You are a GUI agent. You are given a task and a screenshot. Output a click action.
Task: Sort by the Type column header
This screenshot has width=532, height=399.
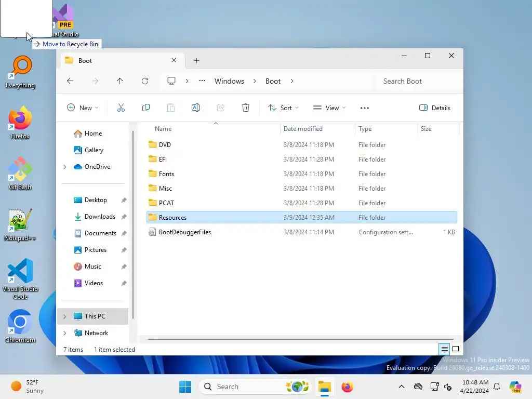point(386,129)
